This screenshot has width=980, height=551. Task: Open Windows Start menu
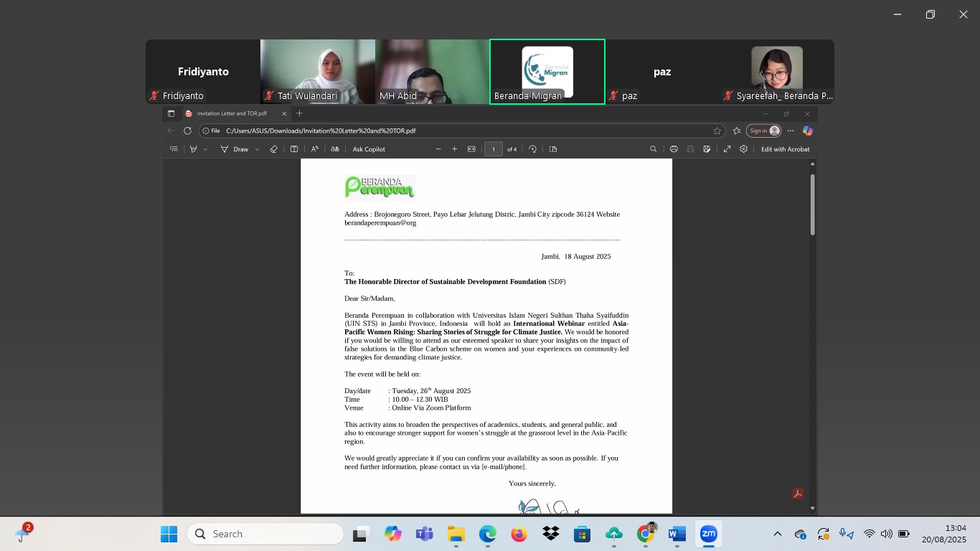[169, 534]
